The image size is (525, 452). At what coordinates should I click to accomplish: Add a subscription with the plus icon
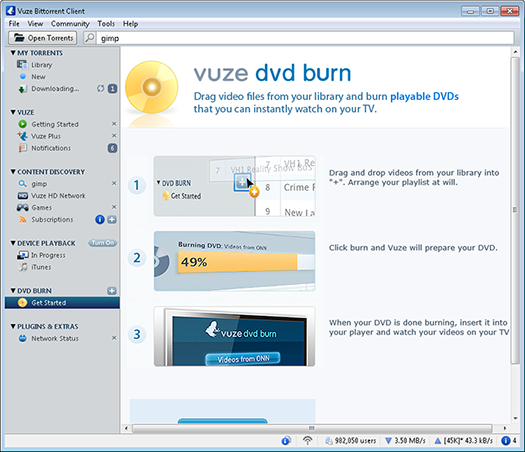112,220
